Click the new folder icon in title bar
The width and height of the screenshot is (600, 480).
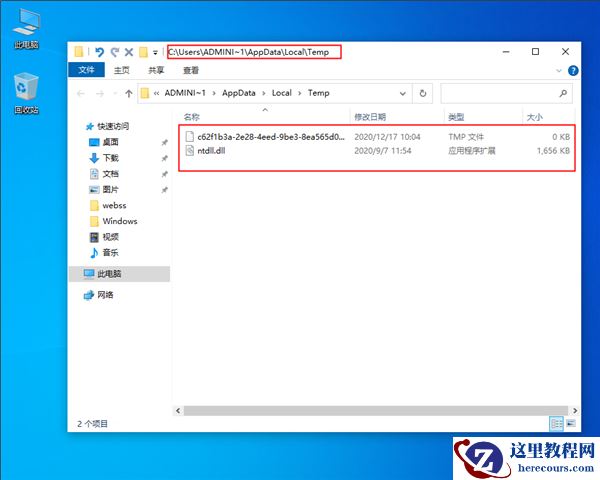point(143,52)
